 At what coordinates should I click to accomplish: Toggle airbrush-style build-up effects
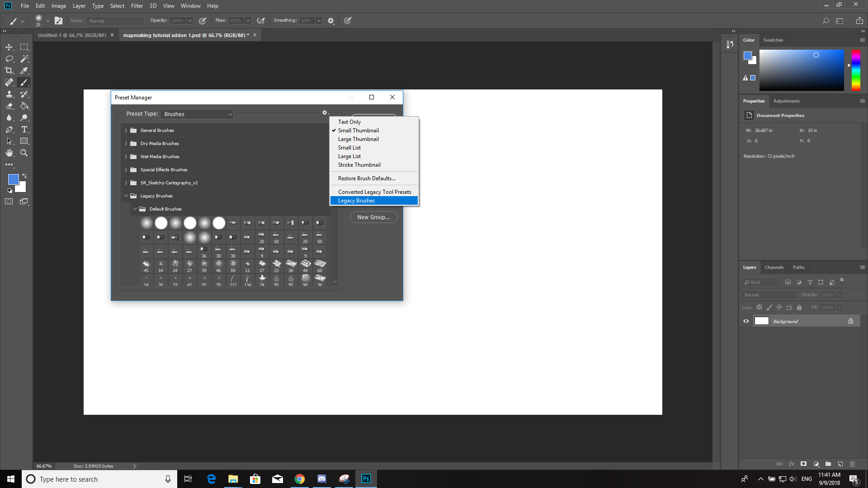261,21
